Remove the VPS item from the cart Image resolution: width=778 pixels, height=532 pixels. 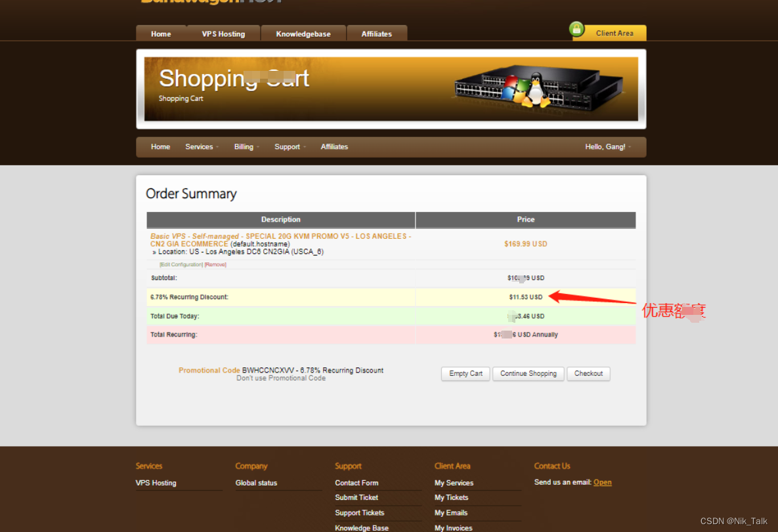point(215,264)
